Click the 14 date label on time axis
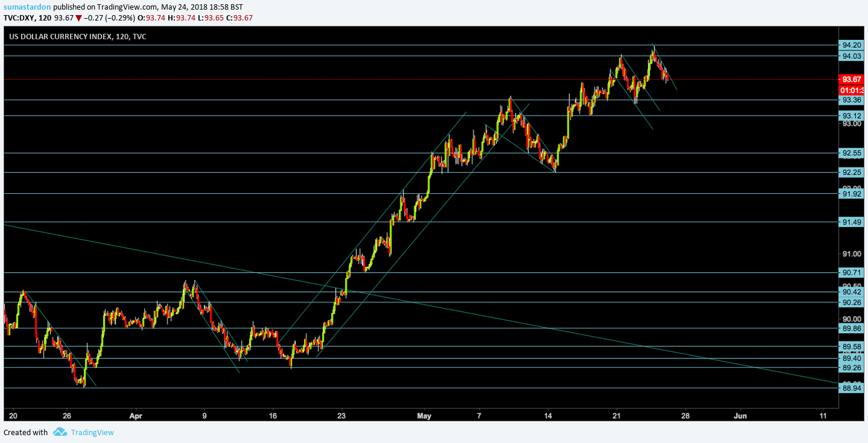This screenshot has height=443, width=868. [548, 416]
